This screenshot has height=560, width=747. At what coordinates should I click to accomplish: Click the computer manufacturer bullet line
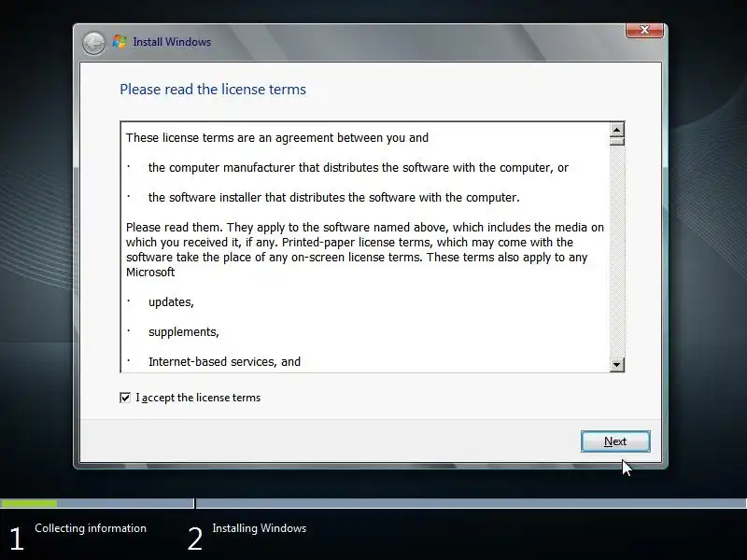pos(359,168)
